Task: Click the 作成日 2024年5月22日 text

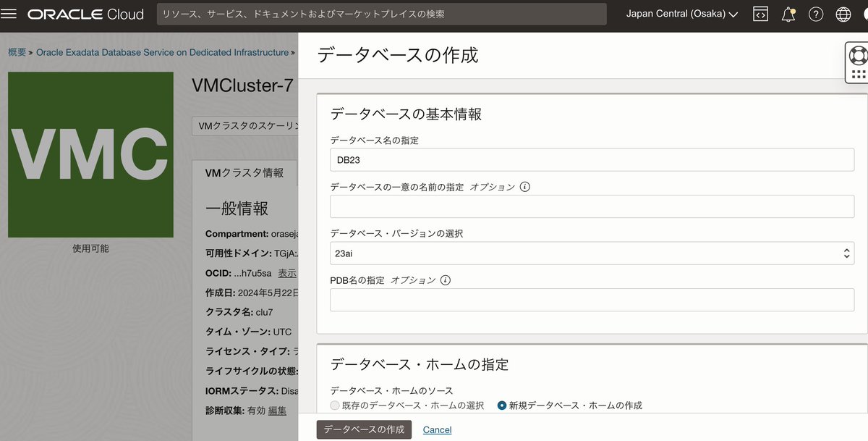Action: click(x=251, y=293)
